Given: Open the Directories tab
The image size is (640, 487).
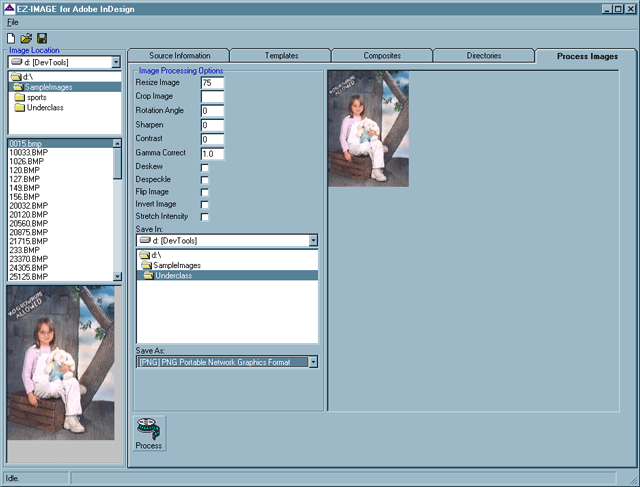Looking at the screenshot, I should (x=484, y=56).
